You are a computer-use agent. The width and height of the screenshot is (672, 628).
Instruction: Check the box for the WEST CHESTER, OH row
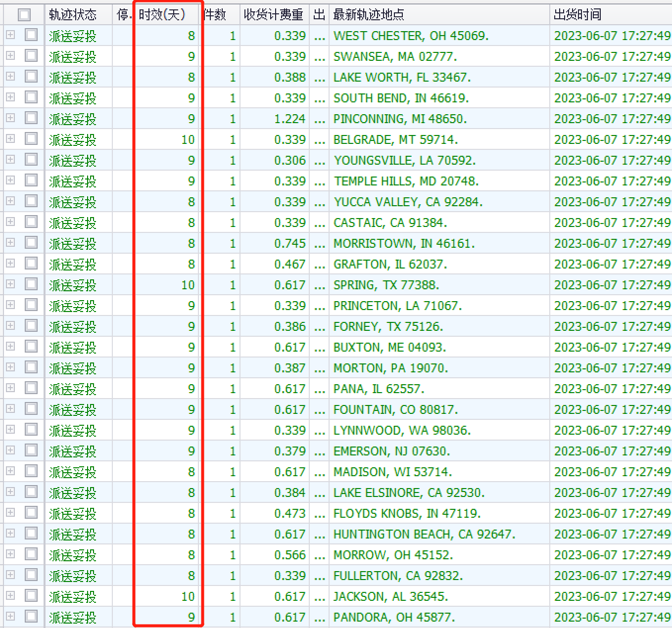[x=31, y=35]
